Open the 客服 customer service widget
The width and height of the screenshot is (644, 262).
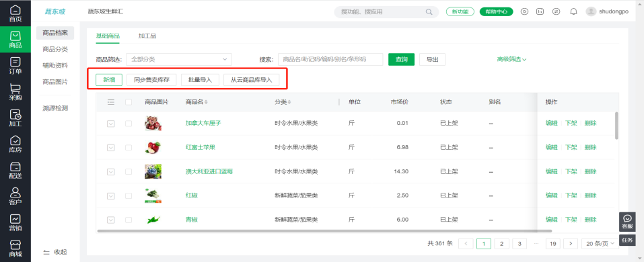click(627, 222)
